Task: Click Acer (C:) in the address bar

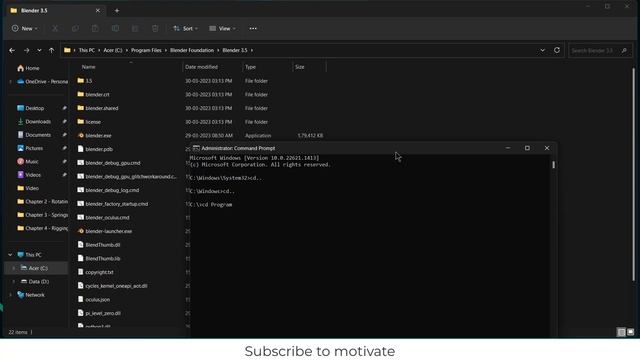Action: 113,50
